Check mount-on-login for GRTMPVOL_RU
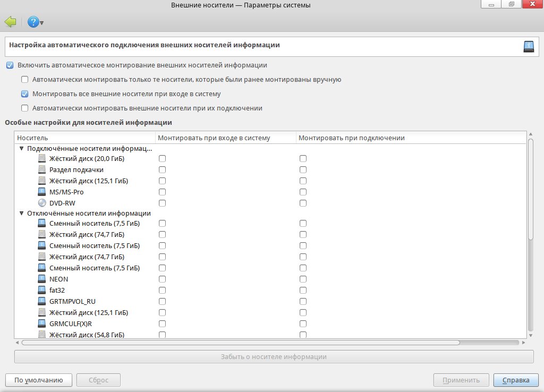 (162, 301)
